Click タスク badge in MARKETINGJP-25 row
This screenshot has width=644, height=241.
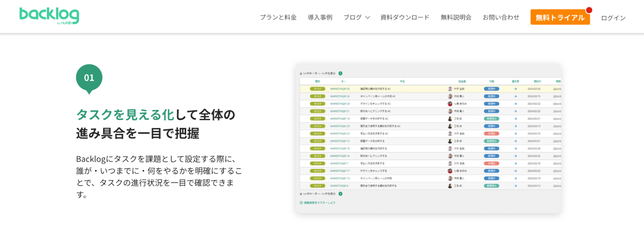coord(317,126)
